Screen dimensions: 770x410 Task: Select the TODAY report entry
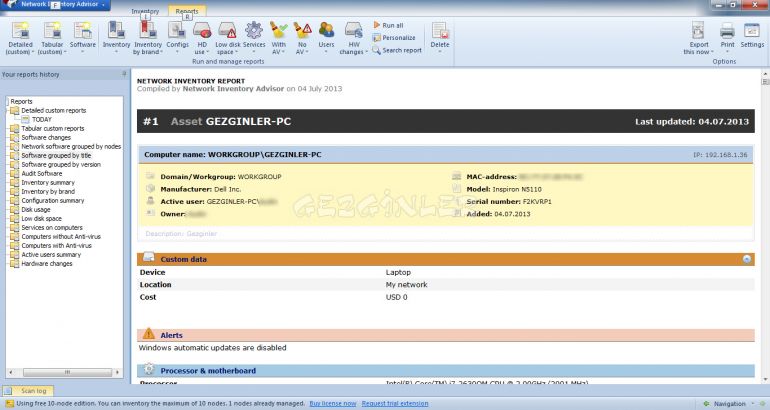coord(42,119)
